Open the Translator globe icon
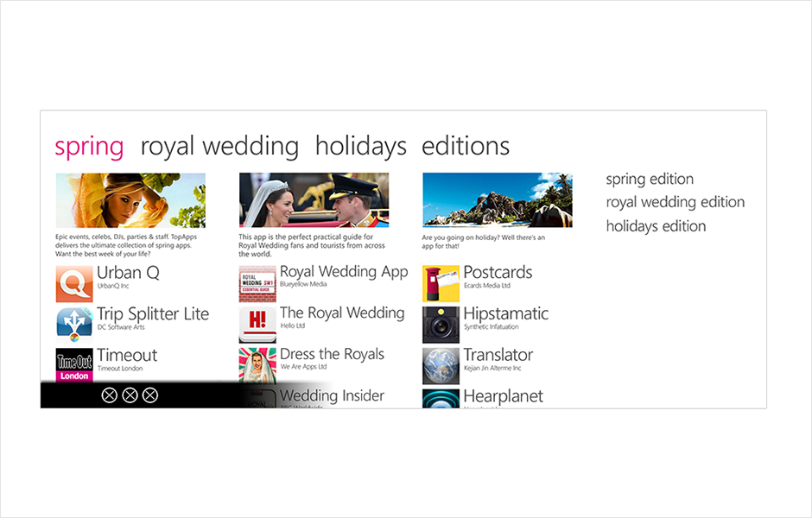 [441, 366]
